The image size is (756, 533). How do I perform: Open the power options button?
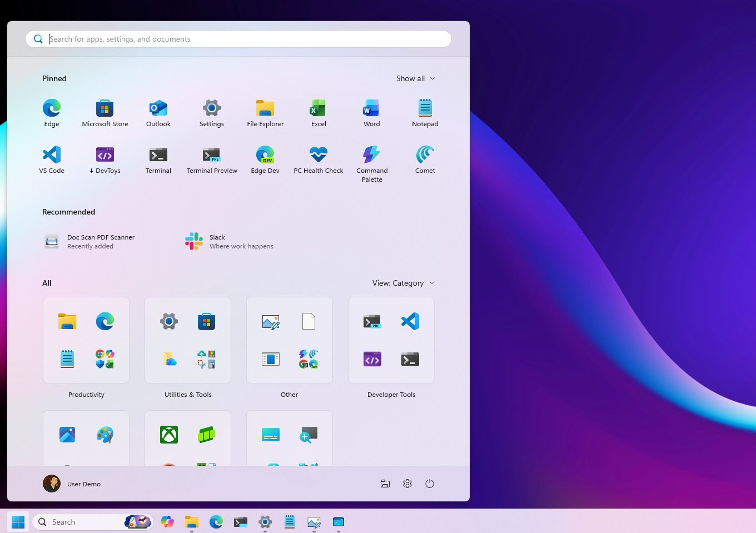[x=430, y=484]
